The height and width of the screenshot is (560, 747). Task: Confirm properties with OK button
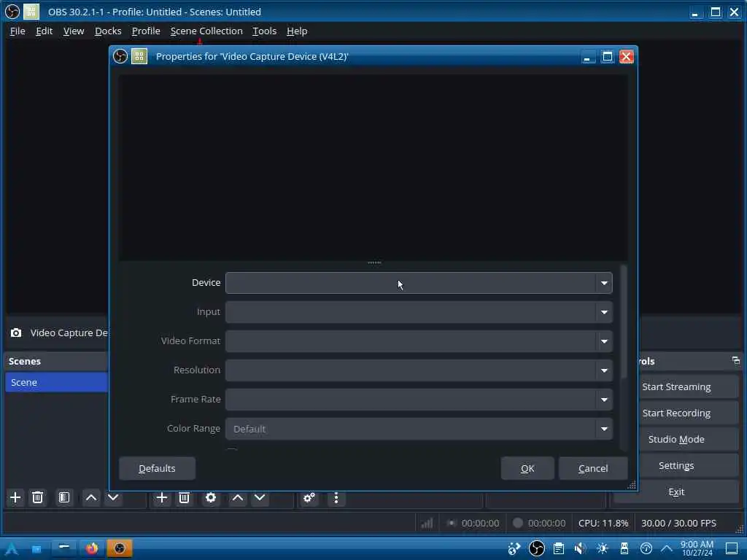coord(527,468)
